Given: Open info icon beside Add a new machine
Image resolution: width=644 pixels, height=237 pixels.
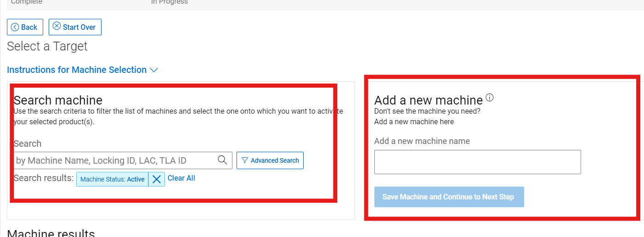Looking at the screenshot, I should [490, 97].
